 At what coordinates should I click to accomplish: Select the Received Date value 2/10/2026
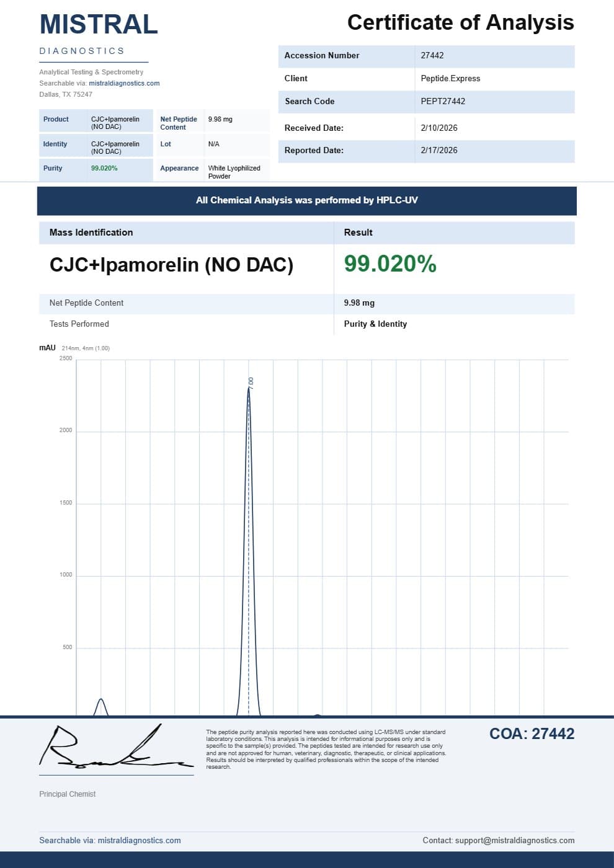439,128
